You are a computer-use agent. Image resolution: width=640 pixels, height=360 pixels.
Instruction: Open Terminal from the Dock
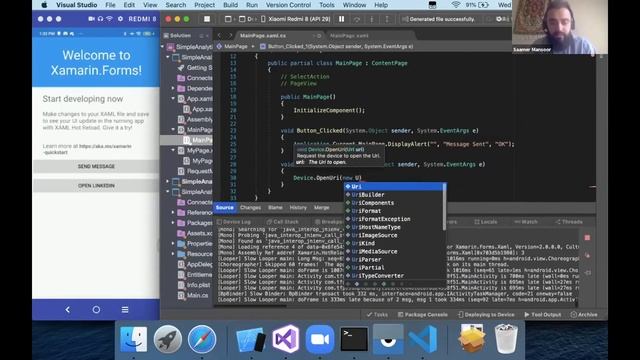pos(354,339)
